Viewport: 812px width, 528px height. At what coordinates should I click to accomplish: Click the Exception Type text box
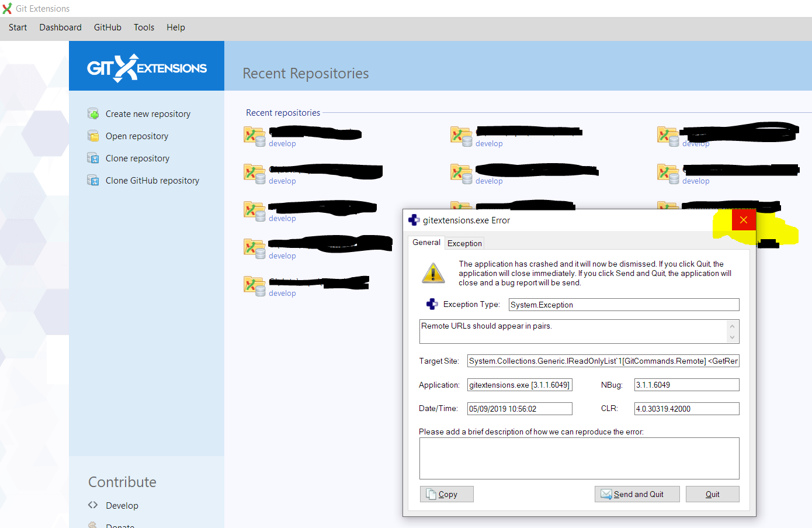click(x=623, y=304)
